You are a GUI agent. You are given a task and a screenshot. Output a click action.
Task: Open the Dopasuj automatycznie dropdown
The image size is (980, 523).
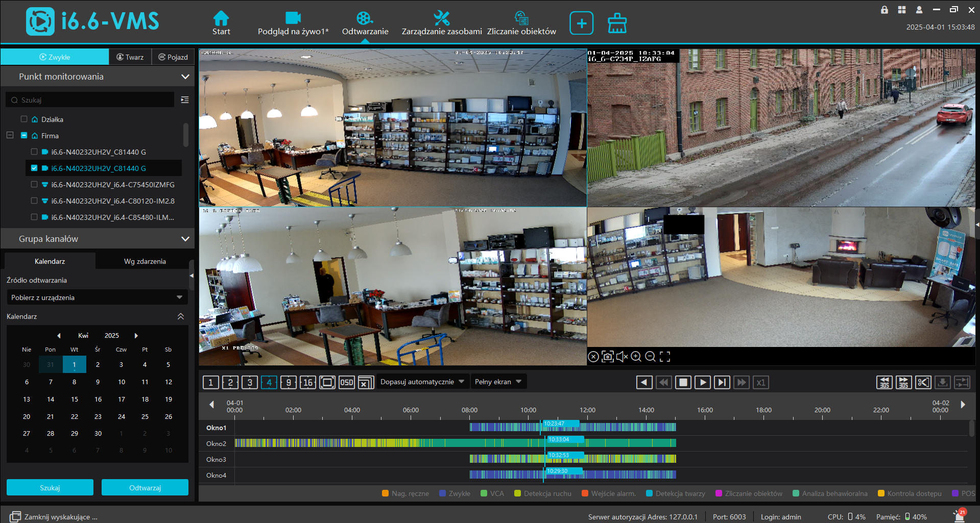(x=422, y=382)
